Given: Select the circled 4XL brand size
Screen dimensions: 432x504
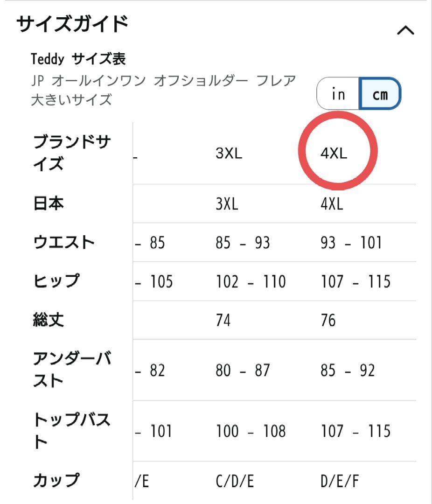Looking at the screenshot, I should pos(334,153).
